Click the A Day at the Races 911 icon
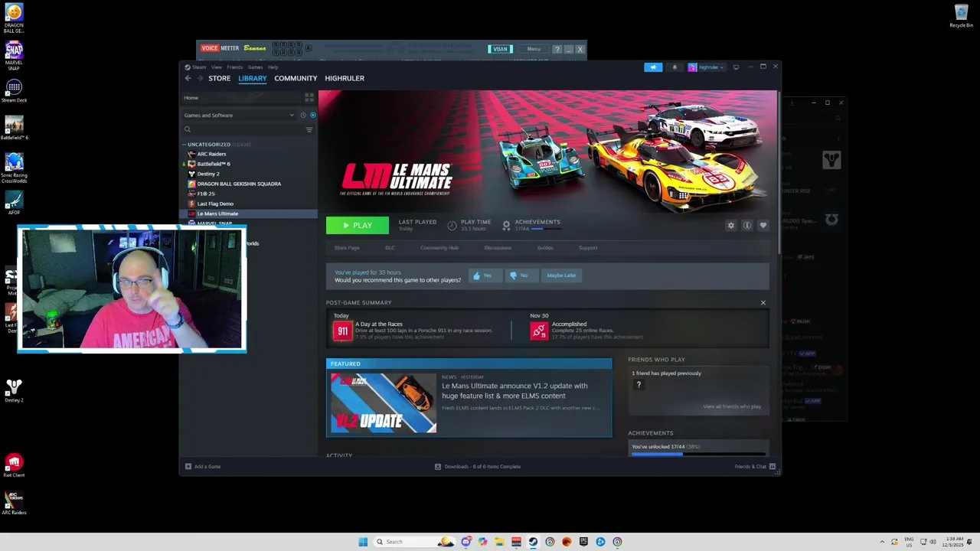 tap(342, 331)
